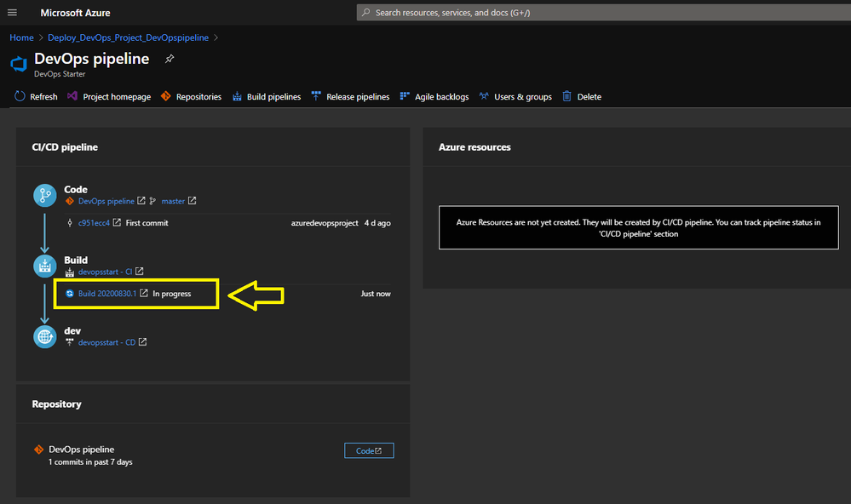
Task: Click the Repositories git icon
Action: point(166,96)
